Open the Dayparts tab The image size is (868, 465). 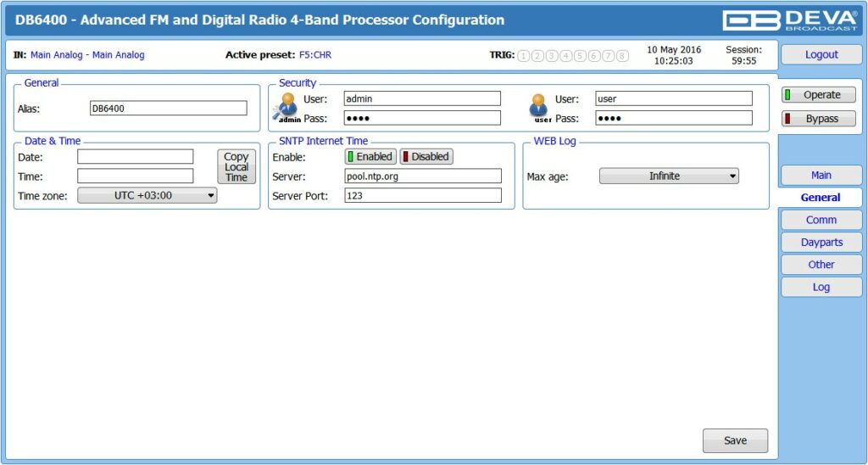(821, 243)
